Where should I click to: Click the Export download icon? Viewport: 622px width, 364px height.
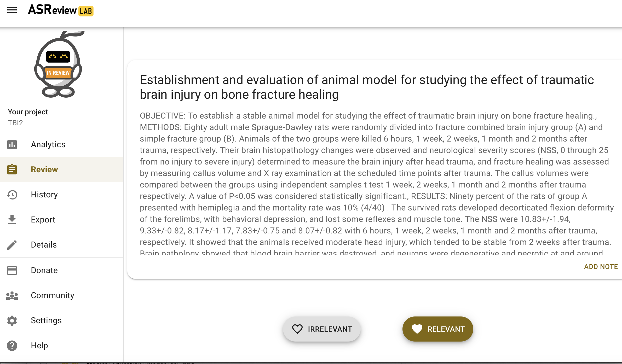tap(12, 220)
